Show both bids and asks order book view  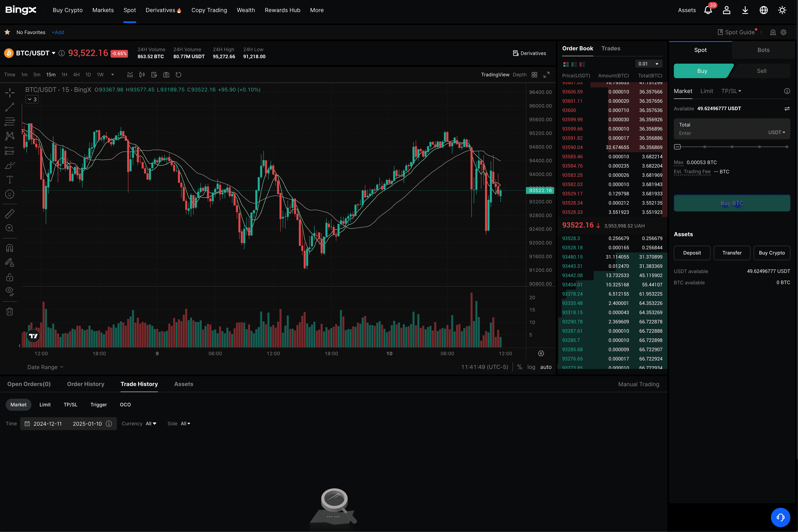[x=566, y=64]
